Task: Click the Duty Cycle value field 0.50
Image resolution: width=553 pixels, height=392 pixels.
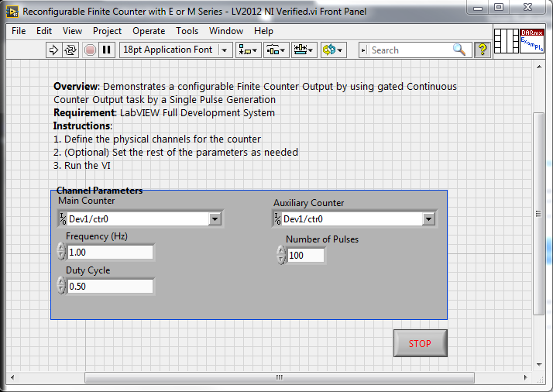Action: pos(110,286)
